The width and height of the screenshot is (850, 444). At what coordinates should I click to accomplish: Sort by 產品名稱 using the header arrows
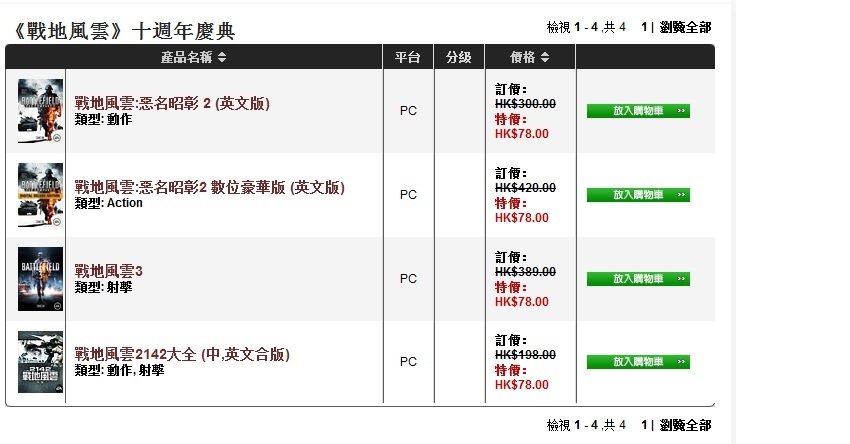pyautogui.click(x=222, y=57)
